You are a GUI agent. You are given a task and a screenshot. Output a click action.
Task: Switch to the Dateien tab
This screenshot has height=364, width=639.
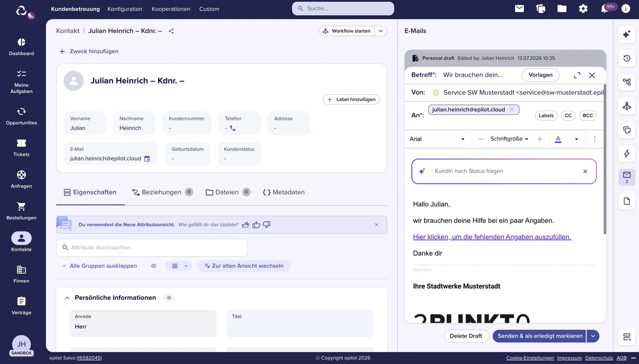(x=228, y=192)
